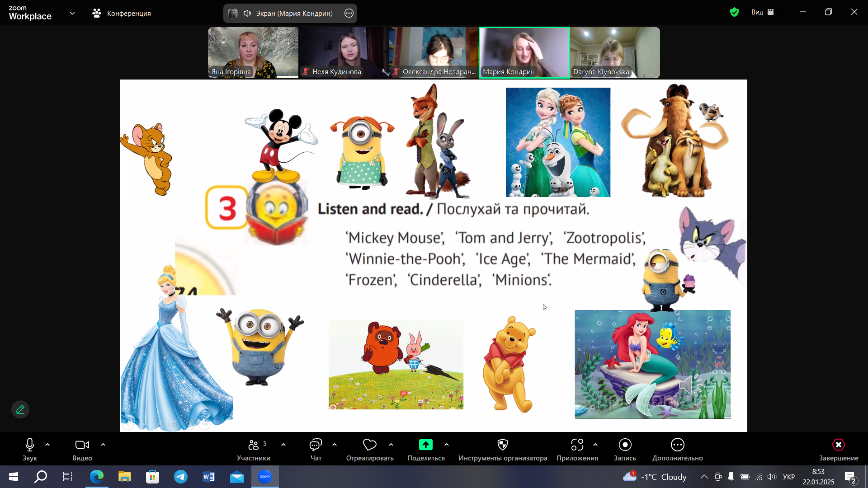Open Microsoft Store from the taskbar
This screenshot has height=488, width=868.
pyautogui.click(x=152, y=477)
